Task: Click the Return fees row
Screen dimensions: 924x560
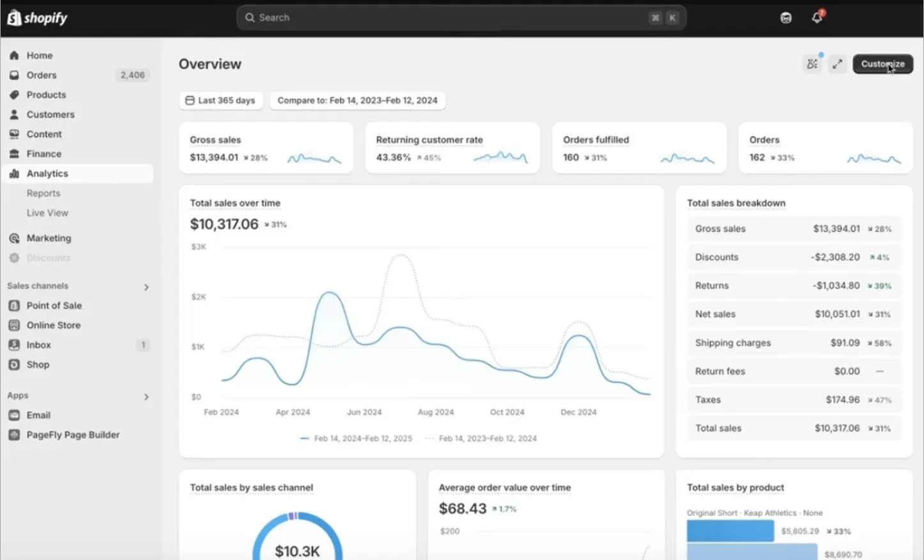Action: [x=794, y=372]
